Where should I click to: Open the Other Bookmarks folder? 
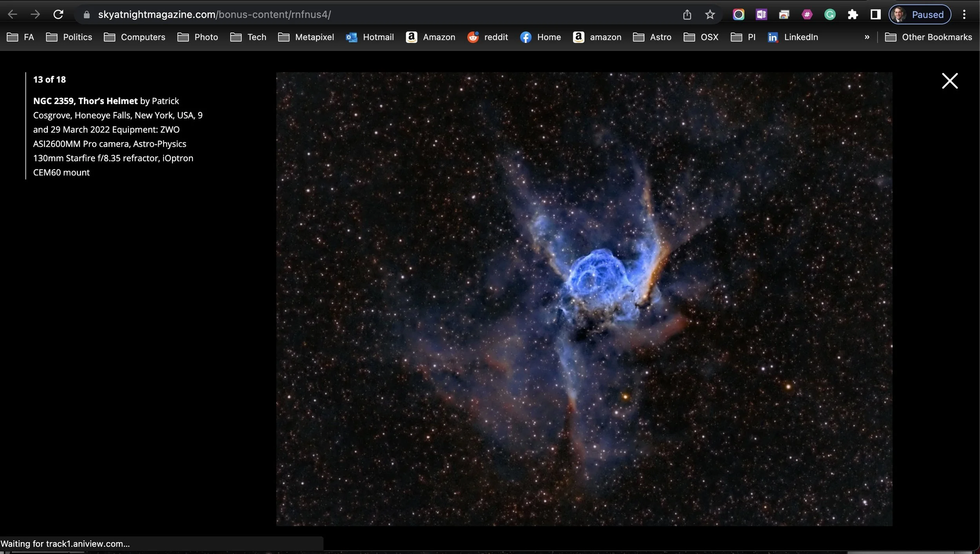coord(928,37)
